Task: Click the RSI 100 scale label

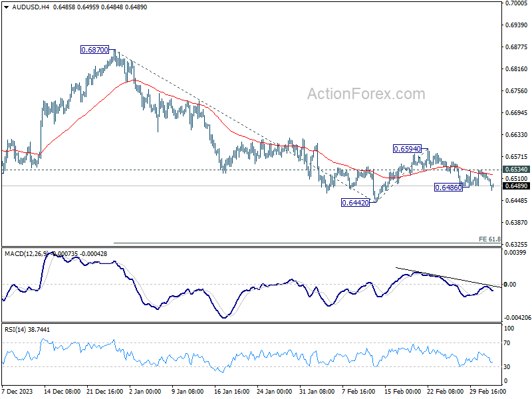Action: tap(509, 329)
